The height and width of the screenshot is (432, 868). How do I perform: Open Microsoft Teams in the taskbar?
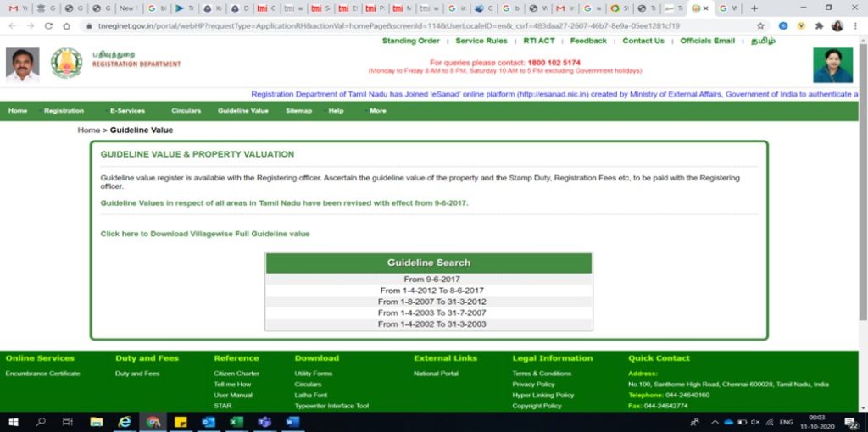coord(264,422)
